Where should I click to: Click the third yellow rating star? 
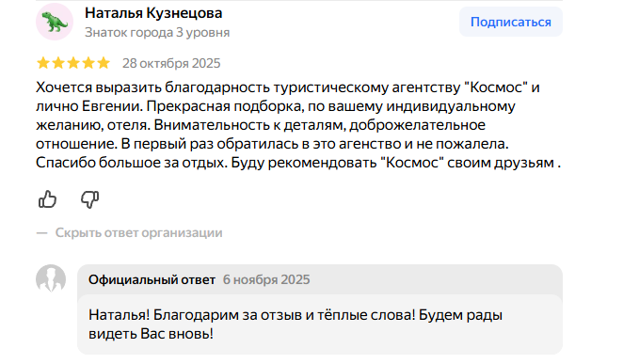pyautogui.click(x=73, y=63)
